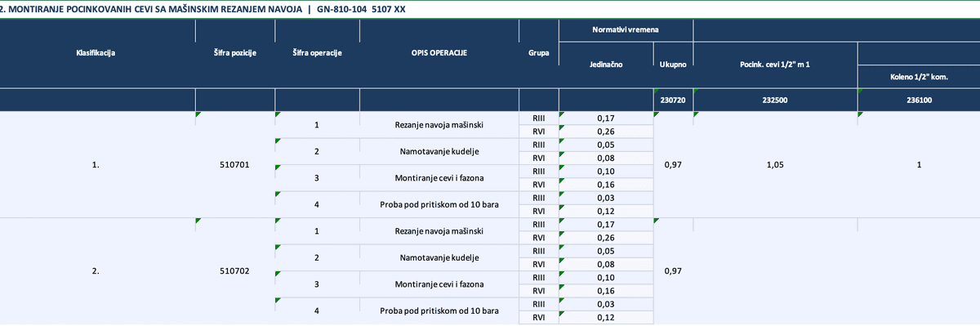The height and width of the screenshot is (326, 980).
Task: Click the code cell 232500
Action: point(775,100)
